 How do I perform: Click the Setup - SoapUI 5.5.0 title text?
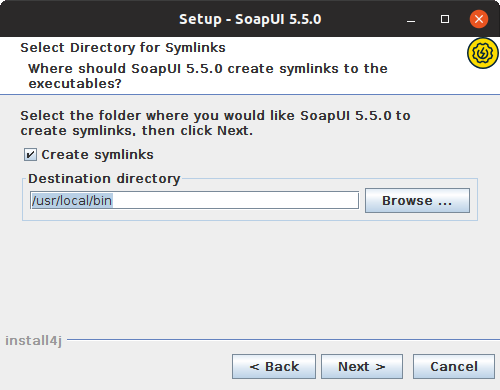tap(250, 19)
